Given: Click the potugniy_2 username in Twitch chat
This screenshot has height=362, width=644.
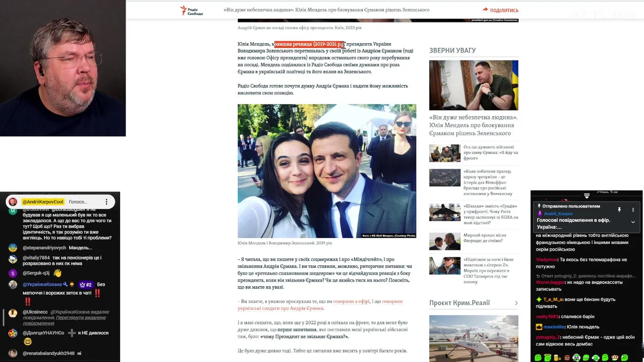Looking at the screenshot, I should 547,337.
